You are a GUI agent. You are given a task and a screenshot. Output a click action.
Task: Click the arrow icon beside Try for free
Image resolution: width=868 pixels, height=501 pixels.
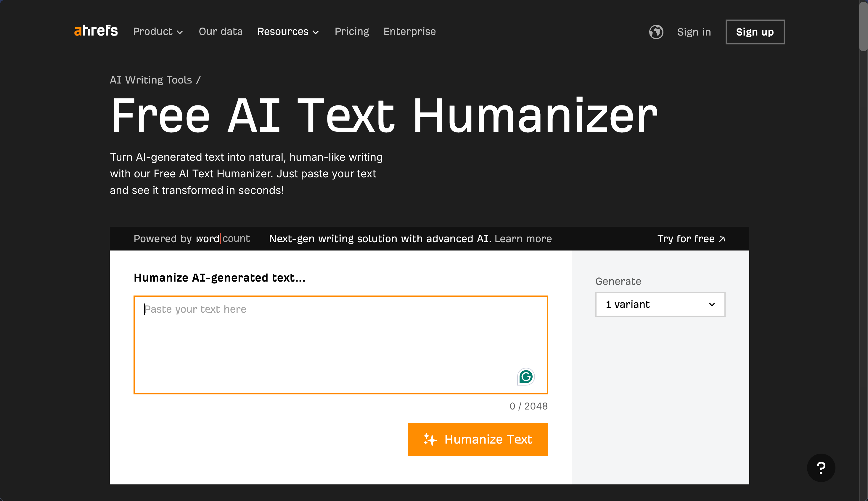(x=722, y=239)
